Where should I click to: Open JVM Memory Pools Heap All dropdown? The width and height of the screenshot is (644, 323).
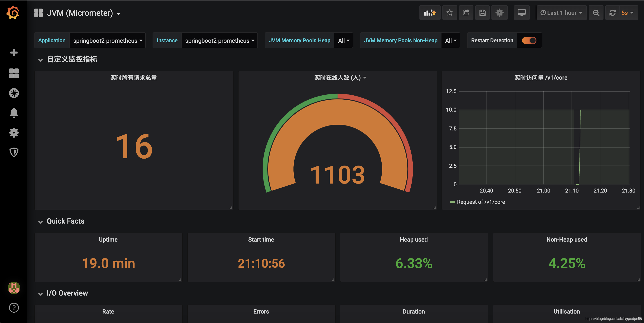coord(344,40)
